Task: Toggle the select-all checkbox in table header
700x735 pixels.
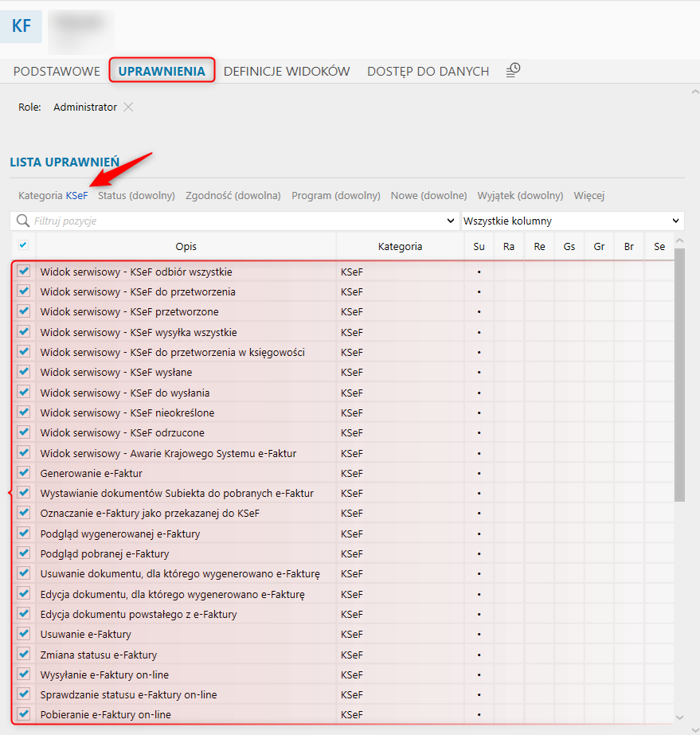Action: point(23,244)
